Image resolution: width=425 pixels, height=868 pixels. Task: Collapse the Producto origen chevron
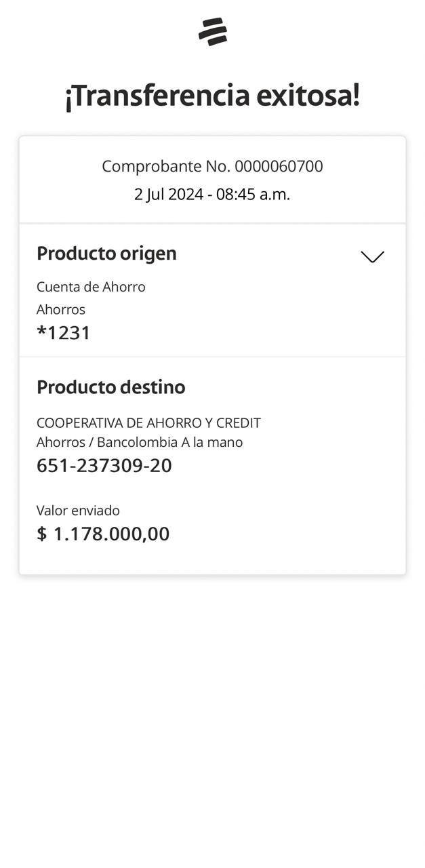point(372,256)
